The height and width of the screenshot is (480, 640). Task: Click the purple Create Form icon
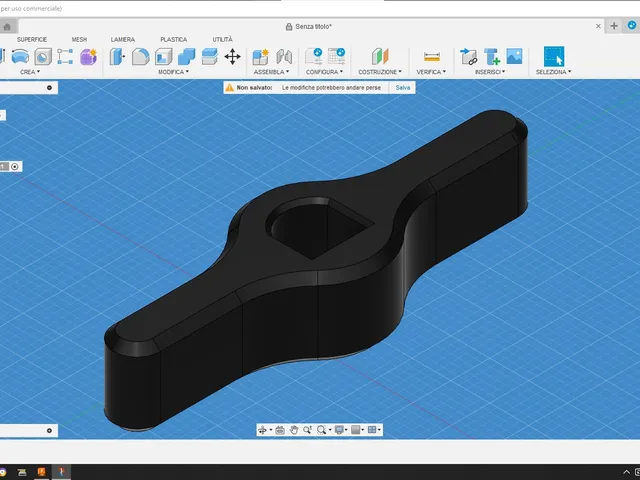pyautogui.click(x=88, y=56)
